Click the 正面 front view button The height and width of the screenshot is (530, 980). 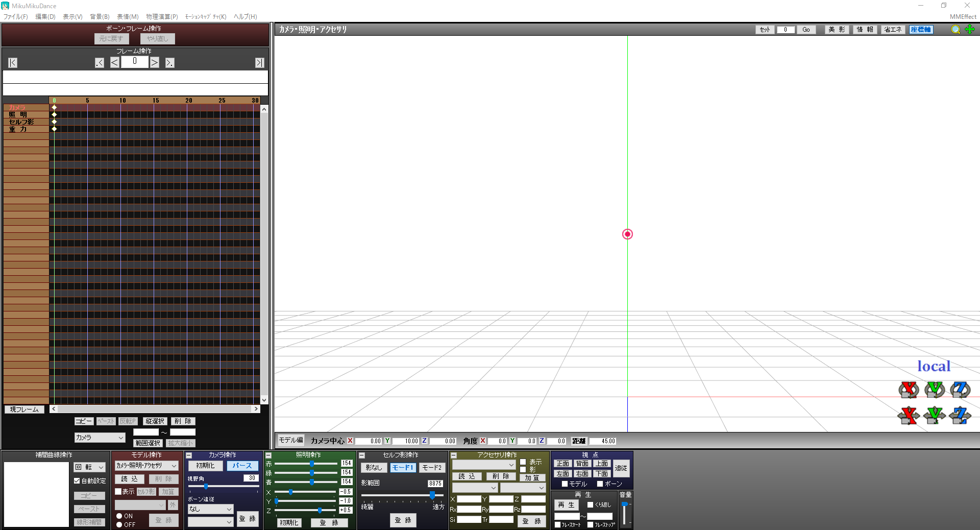563,464
